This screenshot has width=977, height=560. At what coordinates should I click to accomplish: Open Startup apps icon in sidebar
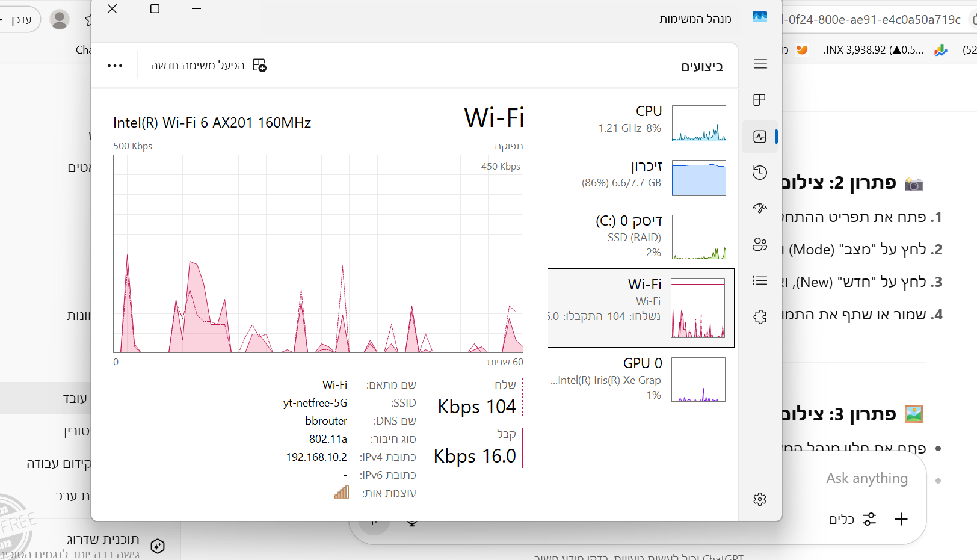[760, 208]
